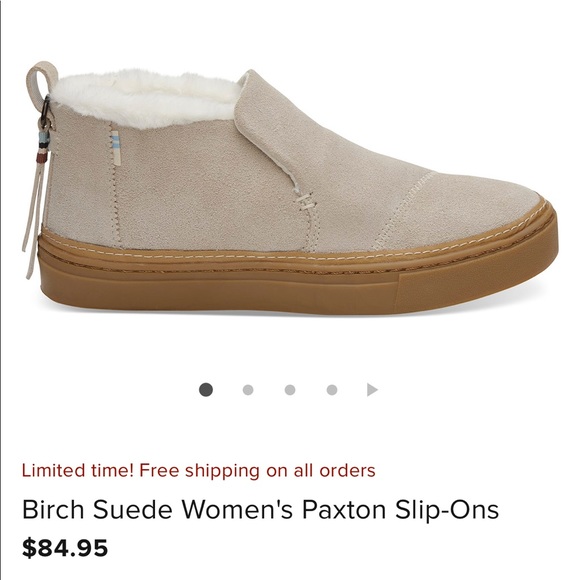
Task: Click the blue striped flag tag
Action: point(116,140)
